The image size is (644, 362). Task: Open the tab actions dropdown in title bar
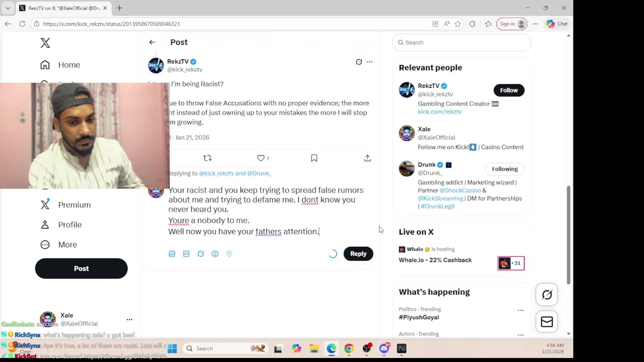click(x=8, y=8)
